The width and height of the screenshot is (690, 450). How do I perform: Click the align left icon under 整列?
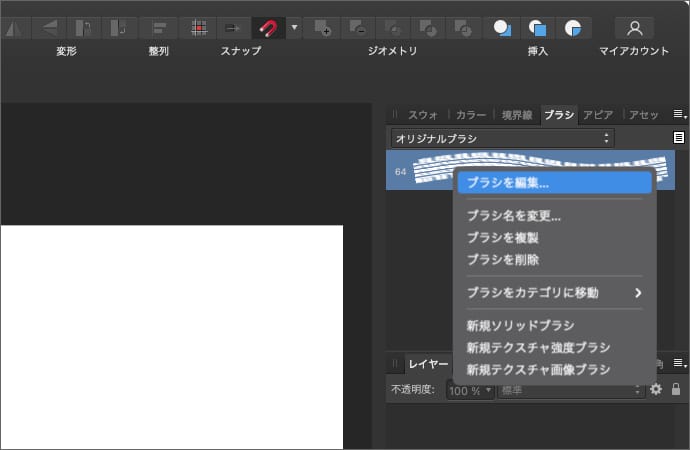click(159, 27)
